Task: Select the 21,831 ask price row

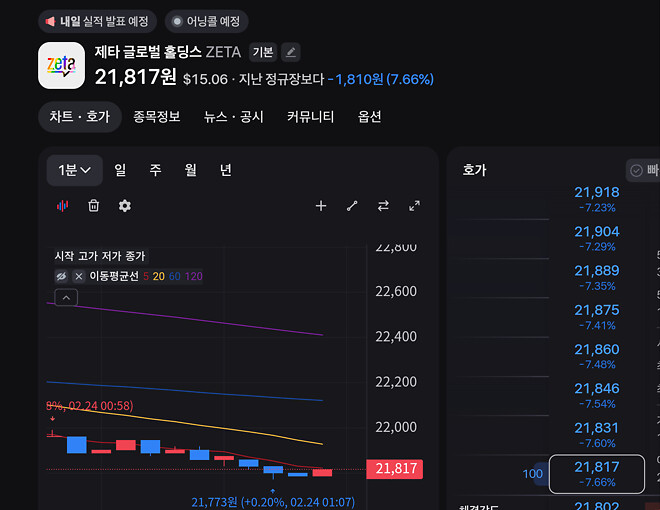Action: click(597, 435)
